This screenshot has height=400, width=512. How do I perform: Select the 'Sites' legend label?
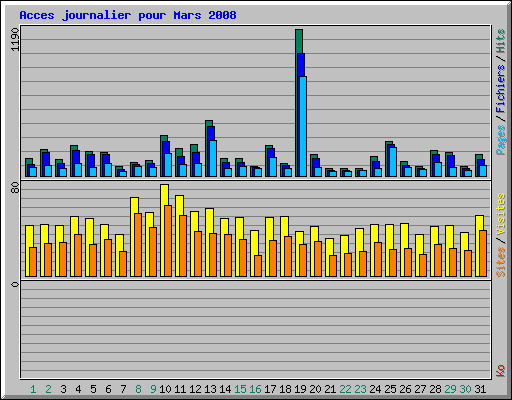tap(500, 262)
